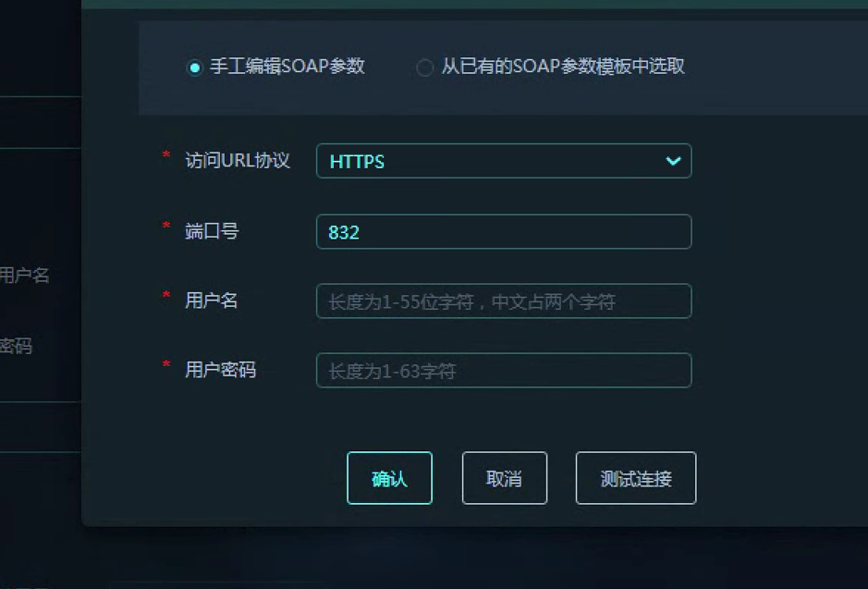Viewport: 868px width, 589px height.
Task: Click the 用户名 input with 1-55 placeholder
Action: [x=503, y=301]
